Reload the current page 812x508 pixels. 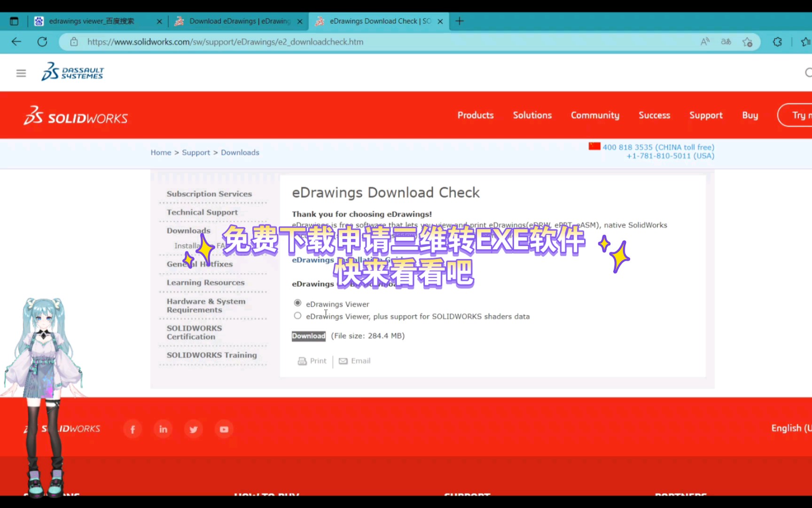(42, 42)
